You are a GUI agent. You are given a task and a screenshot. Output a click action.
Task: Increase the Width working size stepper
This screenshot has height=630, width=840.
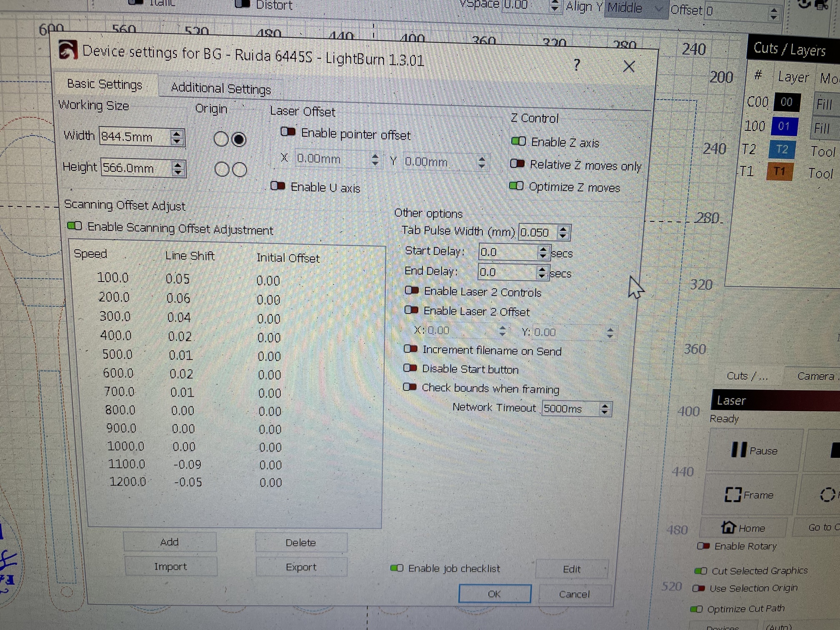pyautogui.click(x=177, y=133)
